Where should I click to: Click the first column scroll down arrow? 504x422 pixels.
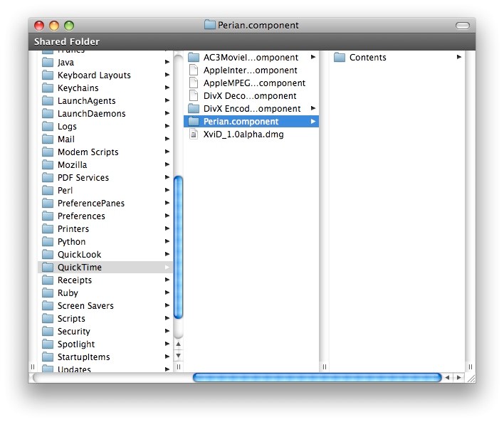pyautogui.click(x=179, y=356)
